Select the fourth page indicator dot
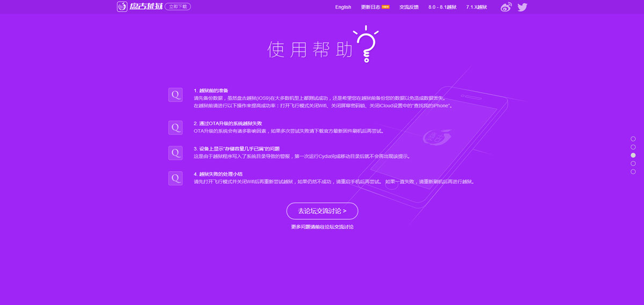 [633, 163]
